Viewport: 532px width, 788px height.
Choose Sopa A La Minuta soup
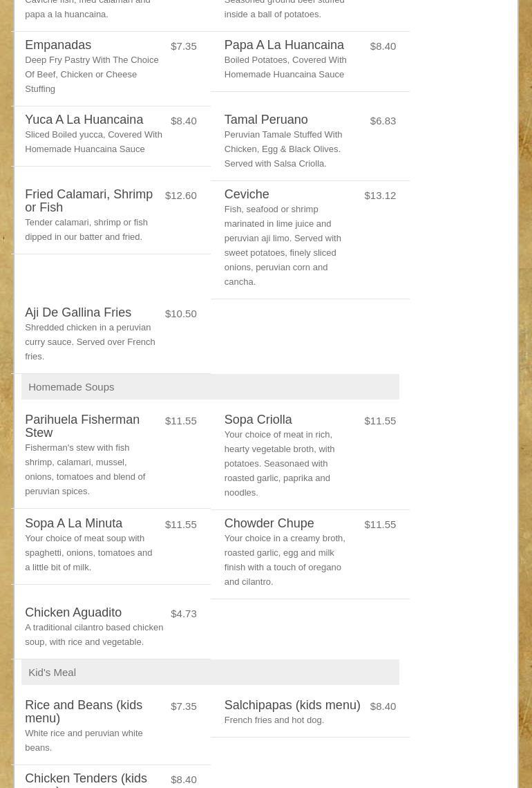pos(73,524)
